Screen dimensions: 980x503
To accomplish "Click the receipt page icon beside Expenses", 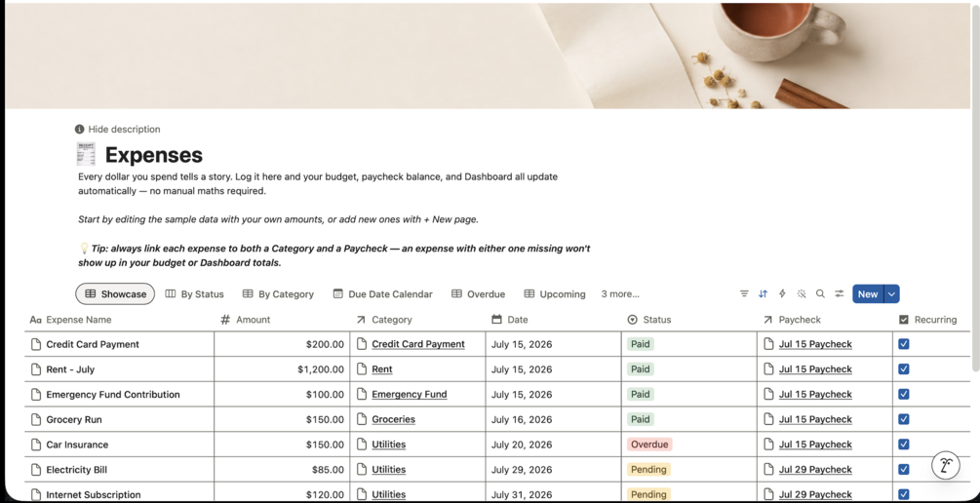I will click(86, 154).
